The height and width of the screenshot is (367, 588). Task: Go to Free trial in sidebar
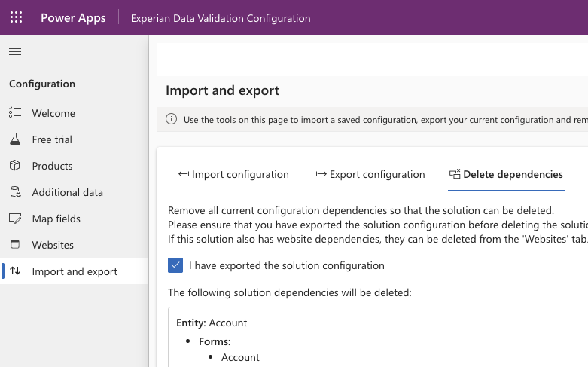52,139
